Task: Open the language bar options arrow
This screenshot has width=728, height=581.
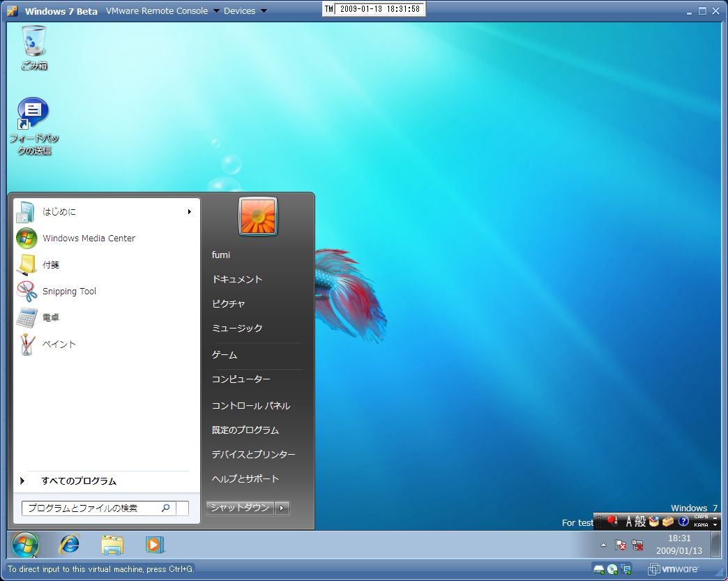Action: coord(715,525)
